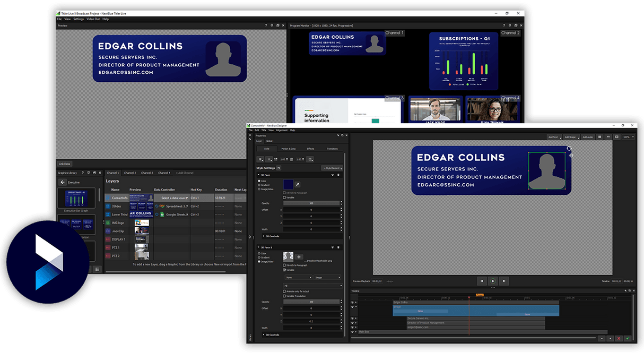The height and width of the screenshot is (360, 644).
Task: Open the 100% zoom dropdown in Designer
Action: (628, 137)
